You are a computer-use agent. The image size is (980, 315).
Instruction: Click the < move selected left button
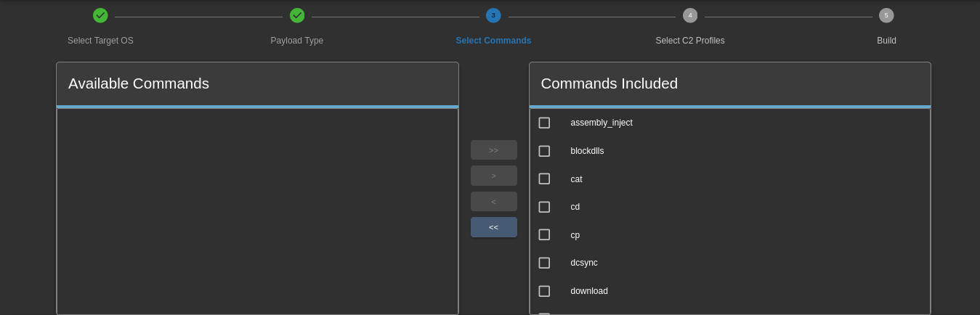494,202
